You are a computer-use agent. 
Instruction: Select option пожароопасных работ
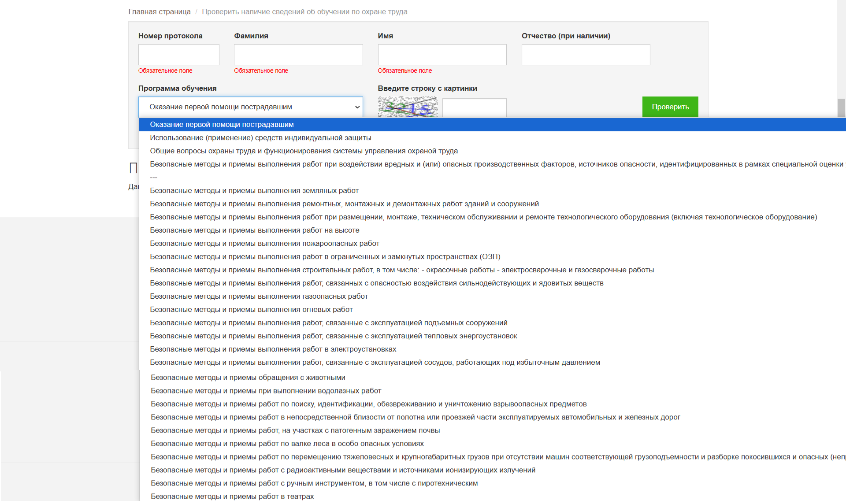[x=264, y=244]
